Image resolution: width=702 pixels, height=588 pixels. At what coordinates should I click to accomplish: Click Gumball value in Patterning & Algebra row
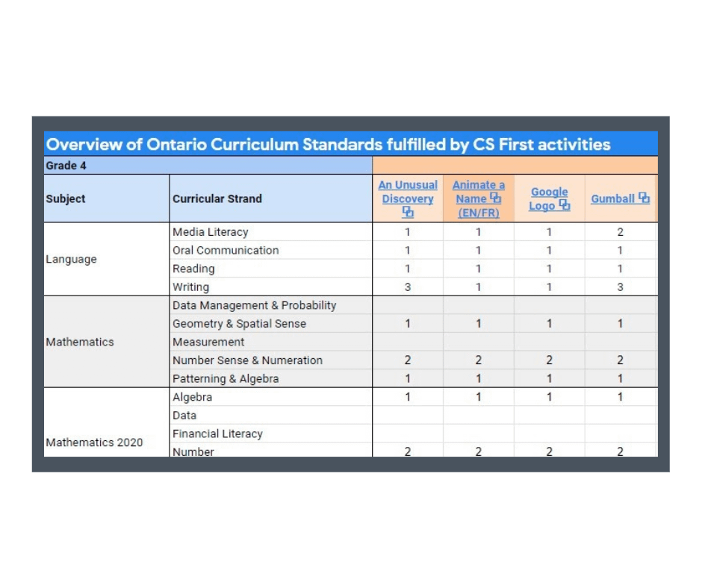[x=620, y=378]
